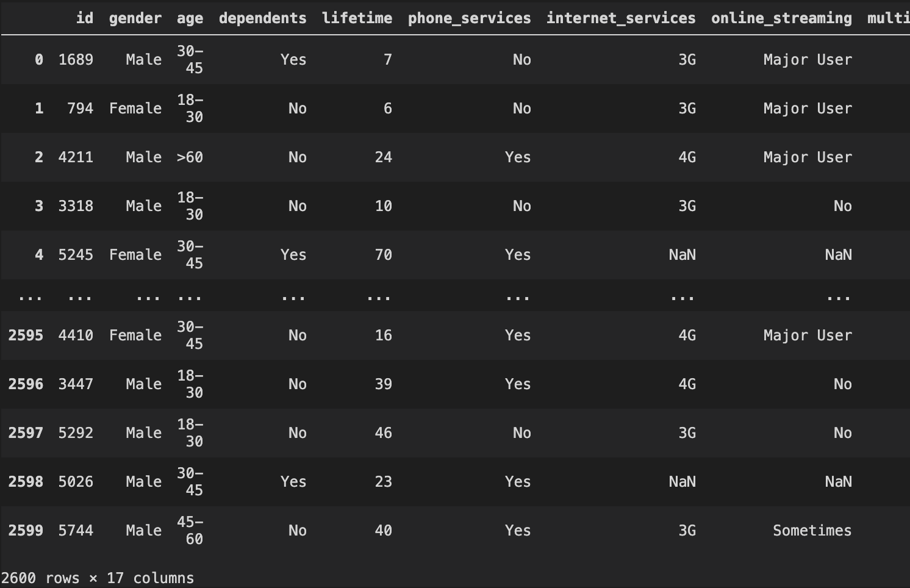Select the age column header
Screen dimensions: 910x588
coord(190,18)
